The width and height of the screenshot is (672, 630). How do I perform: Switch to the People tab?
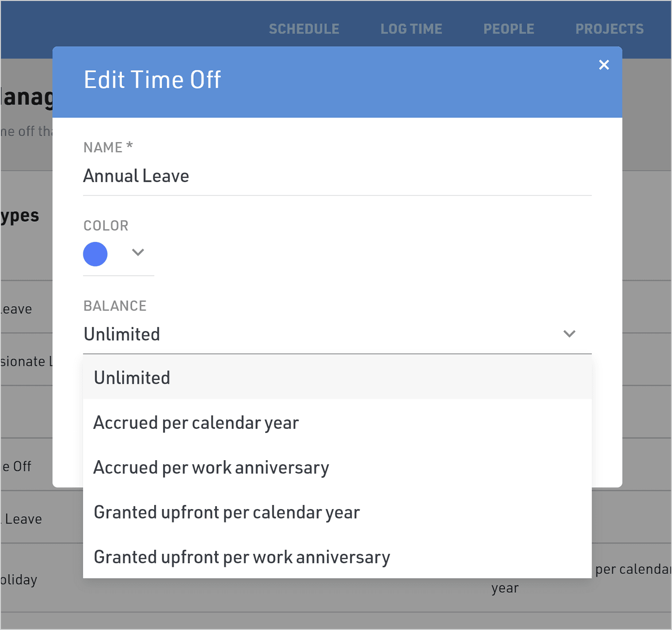508,29
